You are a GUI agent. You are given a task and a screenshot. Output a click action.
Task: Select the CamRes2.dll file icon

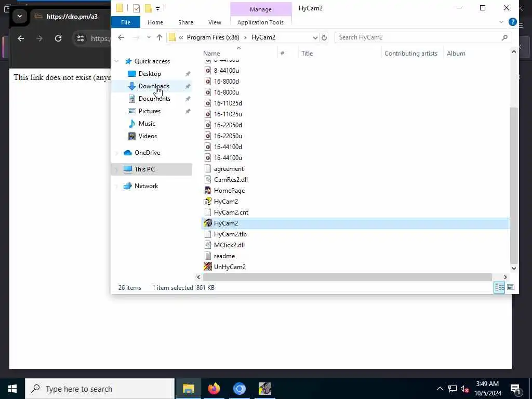pos(207,179)
